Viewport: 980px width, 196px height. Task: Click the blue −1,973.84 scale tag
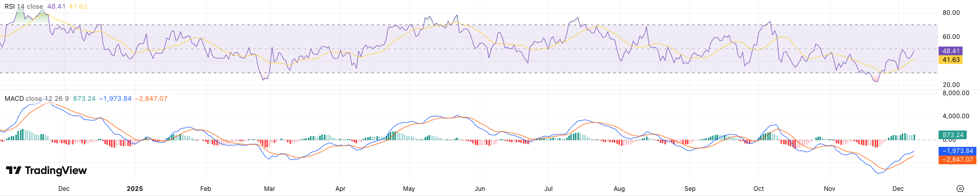pyautogui.click(x=957, y=151)
